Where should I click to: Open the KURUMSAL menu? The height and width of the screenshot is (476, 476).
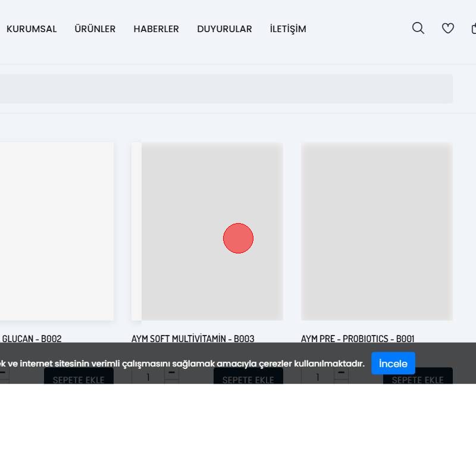point(32,29)
